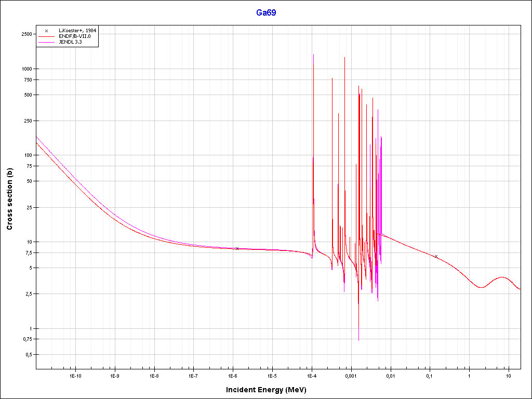Click the Ga69 chart title
Screen dimensions: 532x399
[x=266, y=13]
